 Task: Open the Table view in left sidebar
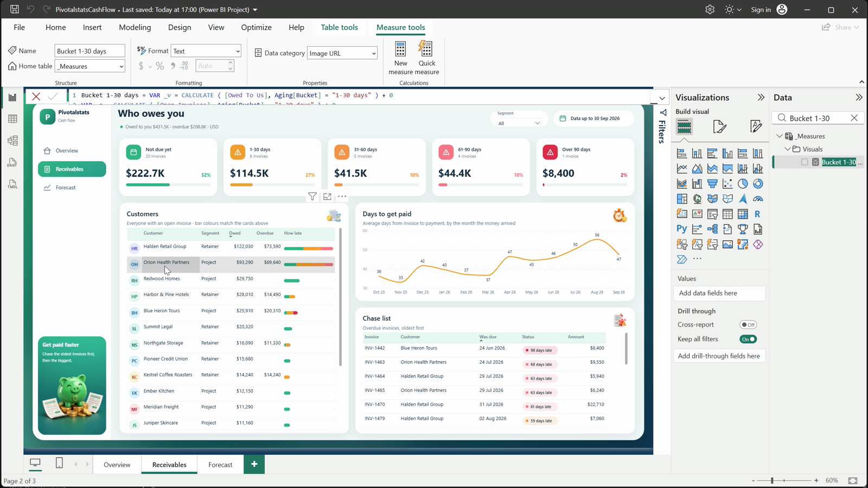pos(12,119)
